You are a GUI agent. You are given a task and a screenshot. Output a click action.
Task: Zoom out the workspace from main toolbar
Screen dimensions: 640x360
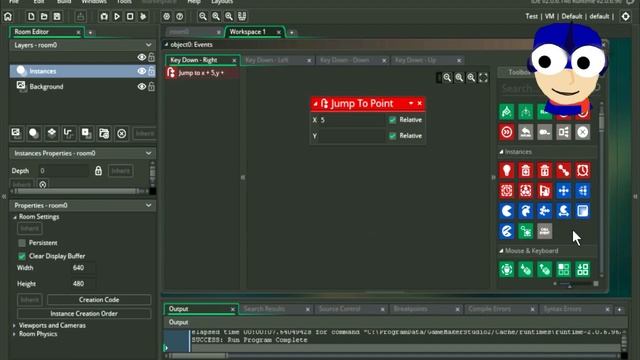[203, 17]
